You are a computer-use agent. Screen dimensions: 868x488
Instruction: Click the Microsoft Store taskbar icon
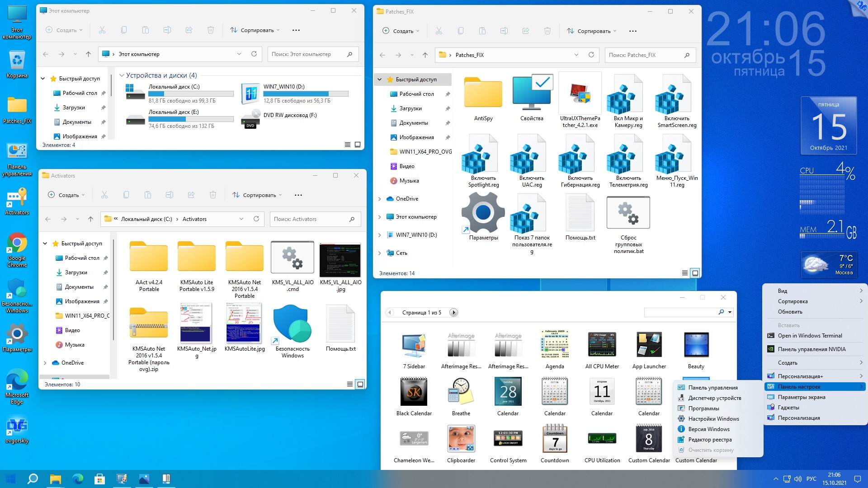99,479
